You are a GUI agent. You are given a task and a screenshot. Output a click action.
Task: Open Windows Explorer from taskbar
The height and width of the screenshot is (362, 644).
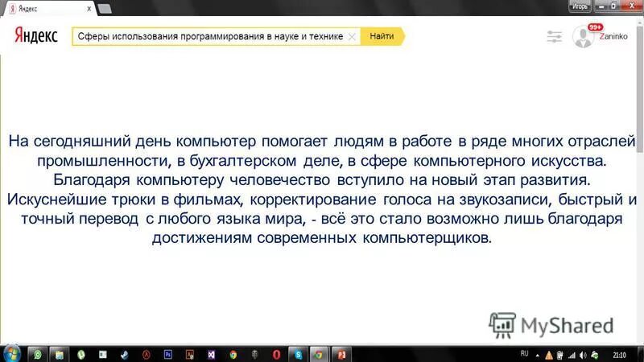pyautogui.click(x=59, y=355)
